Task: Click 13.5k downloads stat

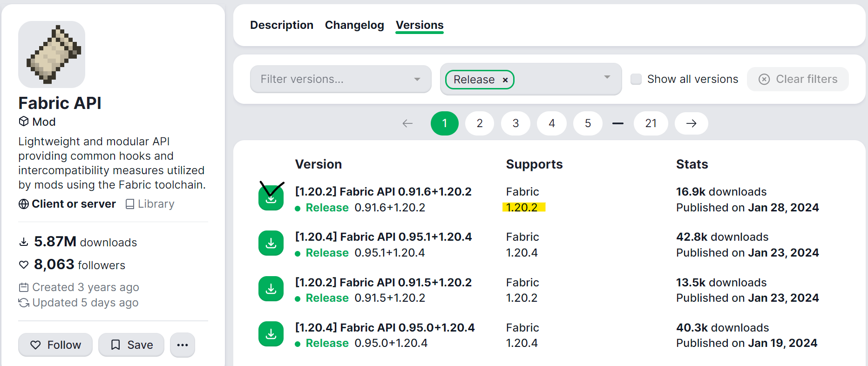Action: point(721,283)
